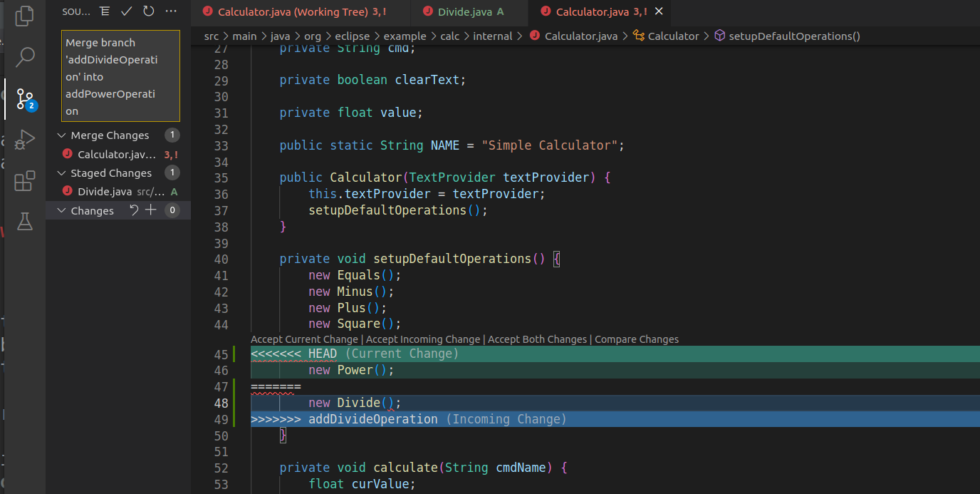This screenshot has height=494, width=980.
Task: Click inside the merge commit message box
Action: 120,75
